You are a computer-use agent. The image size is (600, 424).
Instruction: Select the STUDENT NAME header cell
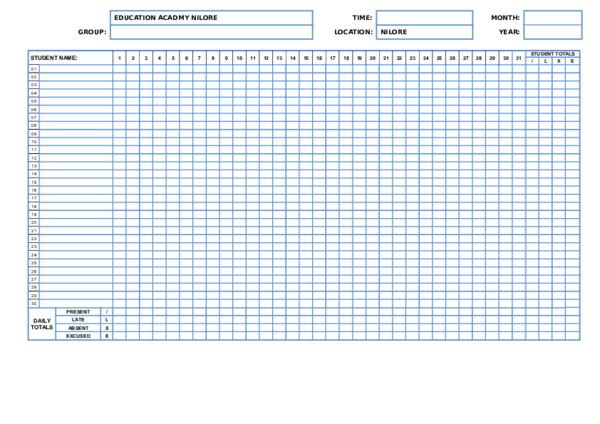[70, 58]
